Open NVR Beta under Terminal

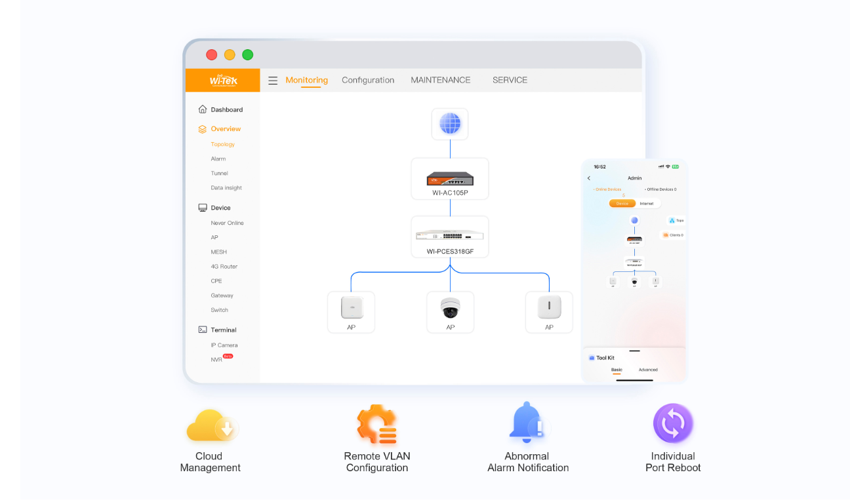tap(222, 359)
